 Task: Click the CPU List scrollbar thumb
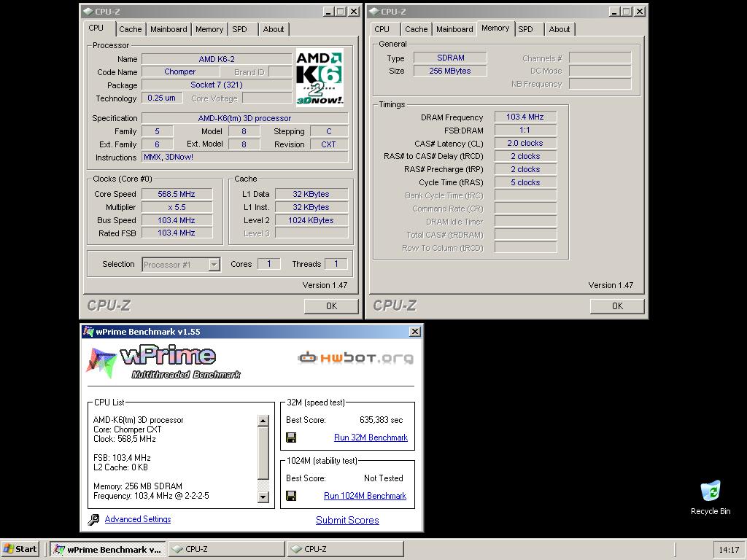pyautogui.click(x=263, y=452)
